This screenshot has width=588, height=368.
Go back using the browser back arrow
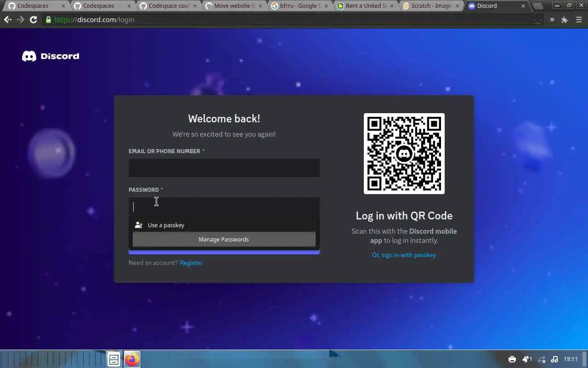pos(7,20)
